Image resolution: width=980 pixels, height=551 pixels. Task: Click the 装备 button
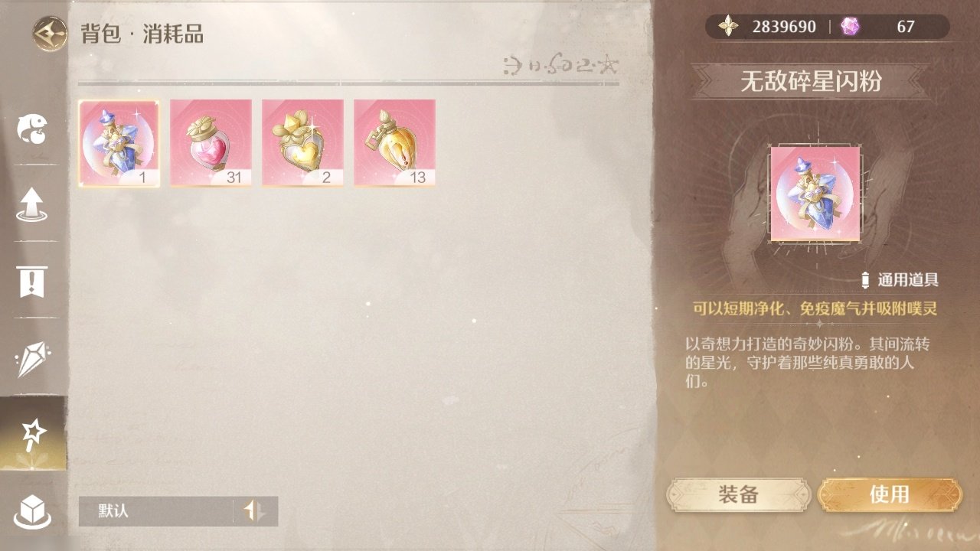tap(739, 494)
